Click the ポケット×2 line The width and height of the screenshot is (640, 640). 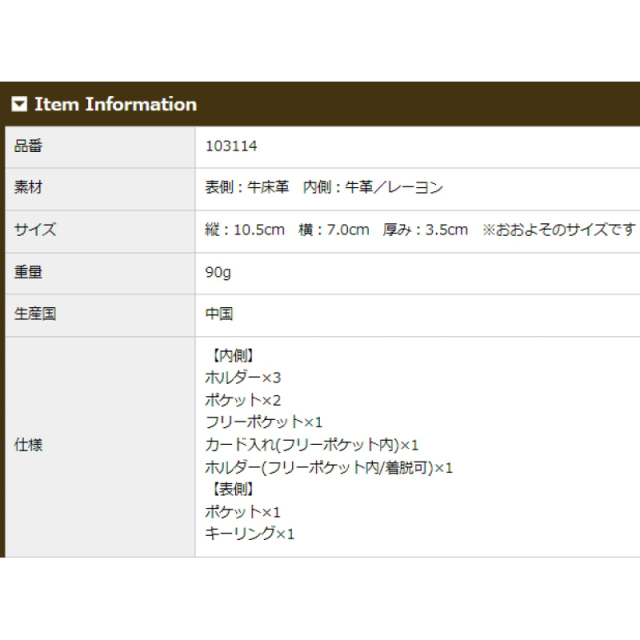(x=243, y=400)
